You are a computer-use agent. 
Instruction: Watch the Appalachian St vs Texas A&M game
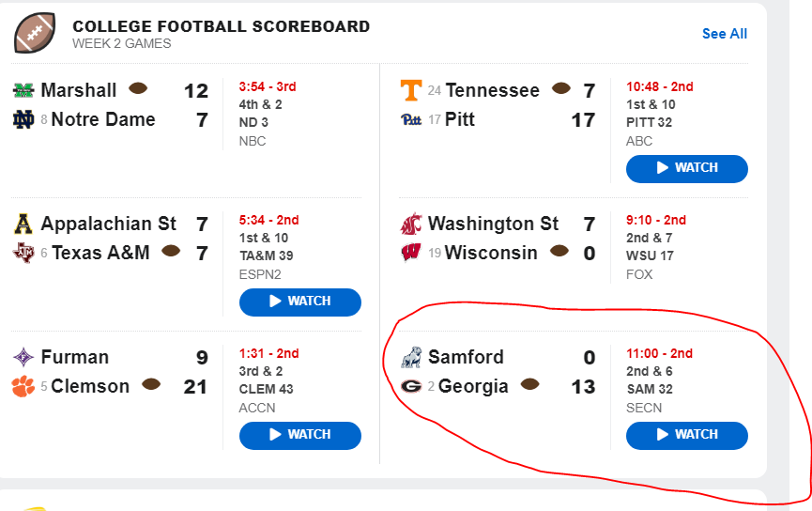point(299,302)
